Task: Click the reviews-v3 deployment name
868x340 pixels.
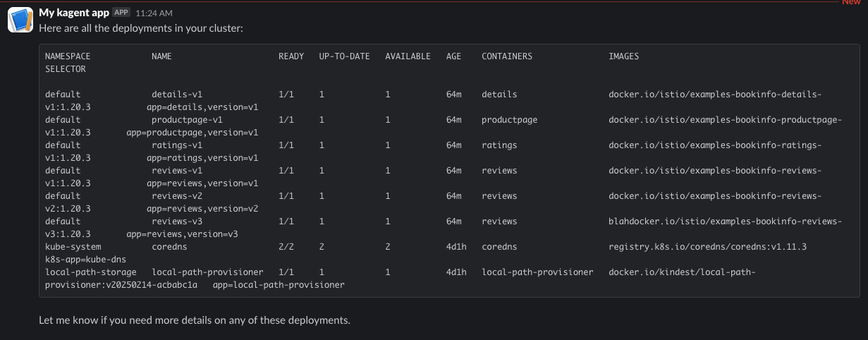Action: [177, 221]
